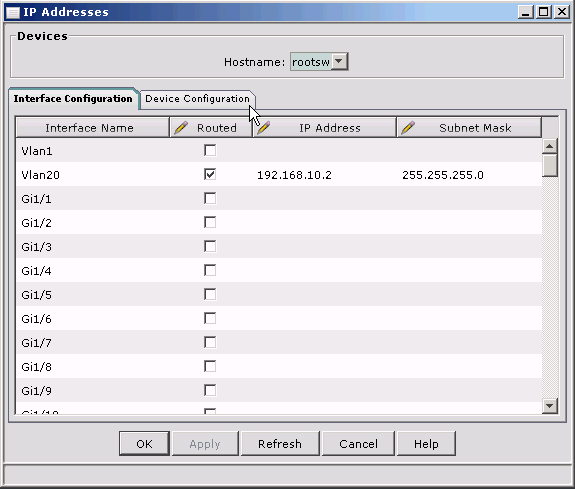Select the Gi1/9 interface name
This screenshot has width=575, height=489.
36,391
